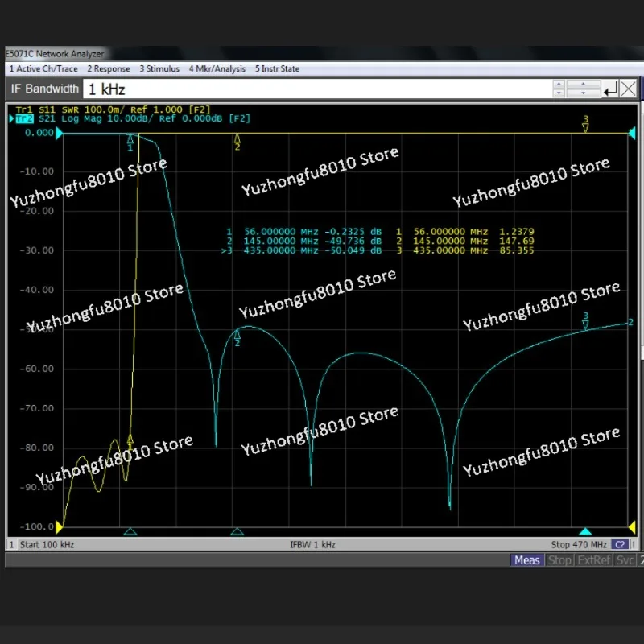
Task: Click the Stop status indicator
Action: (x=559, y=560)
